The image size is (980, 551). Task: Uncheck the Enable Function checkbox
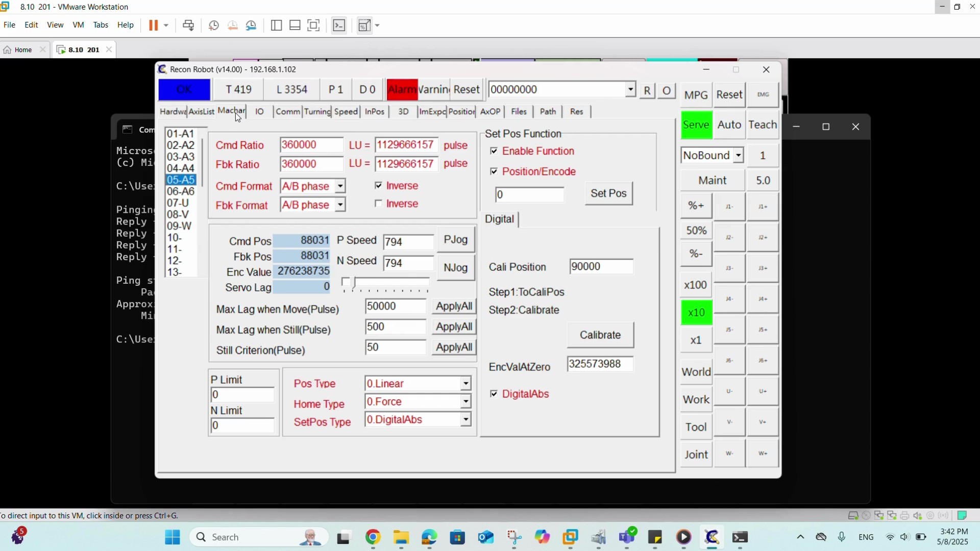coord(495,151)
